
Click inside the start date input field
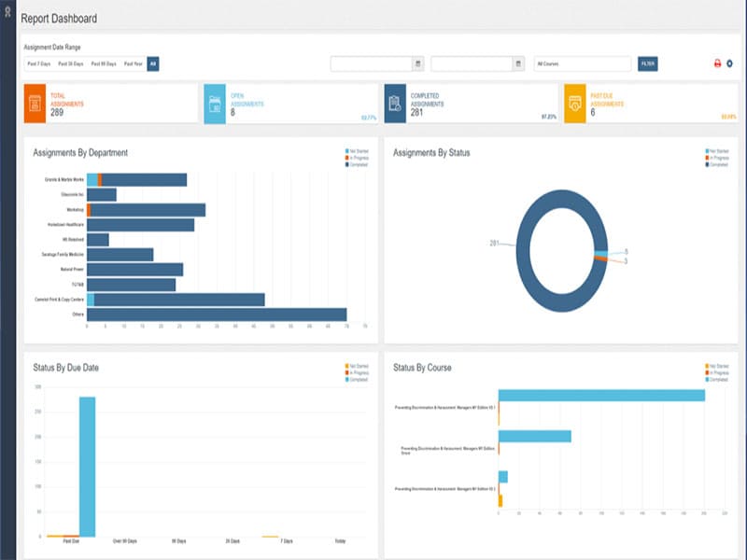(371, 63)
